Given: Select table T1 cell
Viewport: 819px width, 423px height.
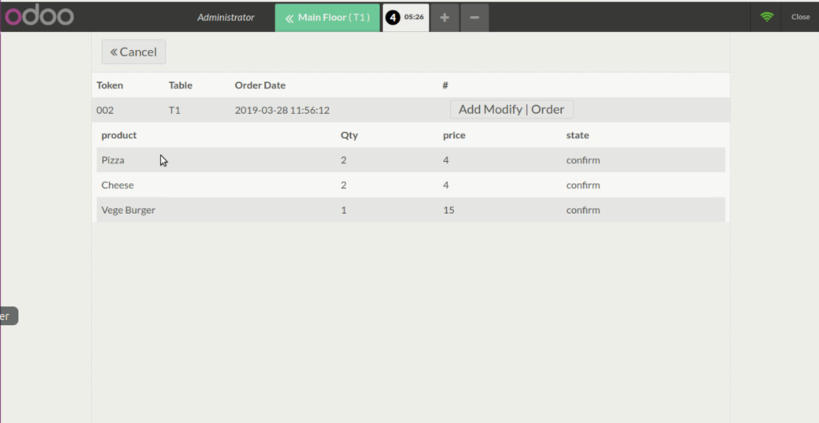Looking at the screenshot, I should click(174, 110).
